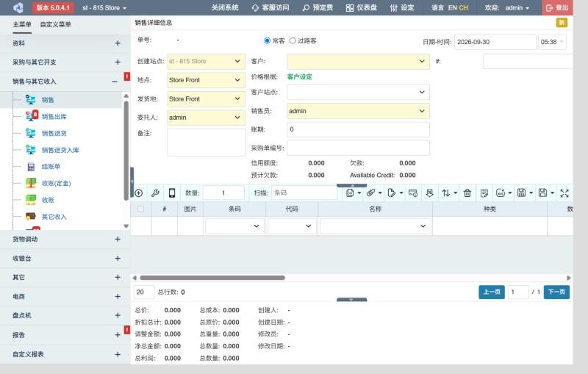Open the st - 815 Store selector in header
The height and width of the screenshot is (374, 588).
[x=104, y=7]
